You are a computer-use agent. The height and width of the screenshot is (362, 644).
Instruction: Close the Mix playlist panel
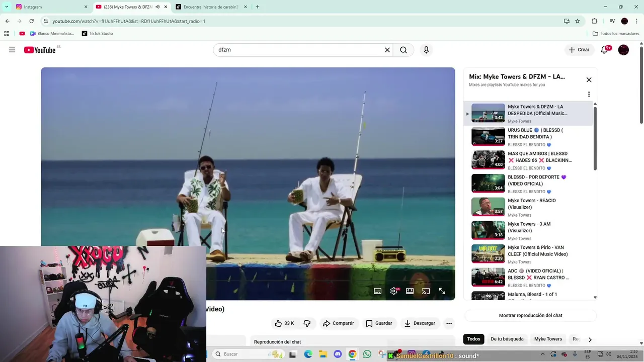click(x=589, y=79)
